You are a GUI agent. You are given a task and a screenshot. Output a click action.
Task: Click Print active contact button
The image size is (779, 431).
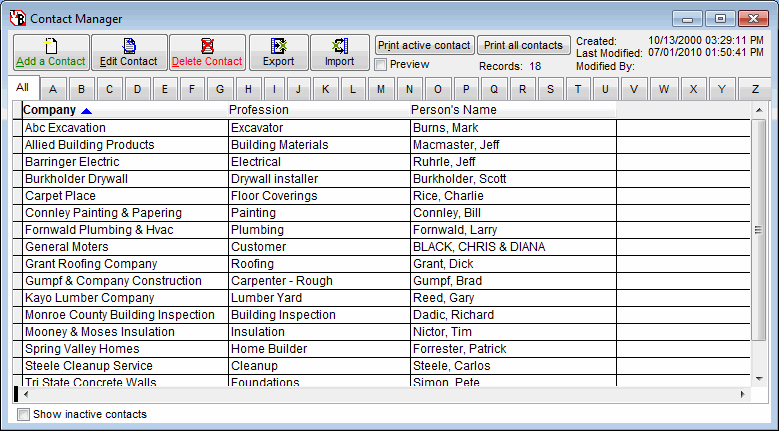tap(424, 45)
